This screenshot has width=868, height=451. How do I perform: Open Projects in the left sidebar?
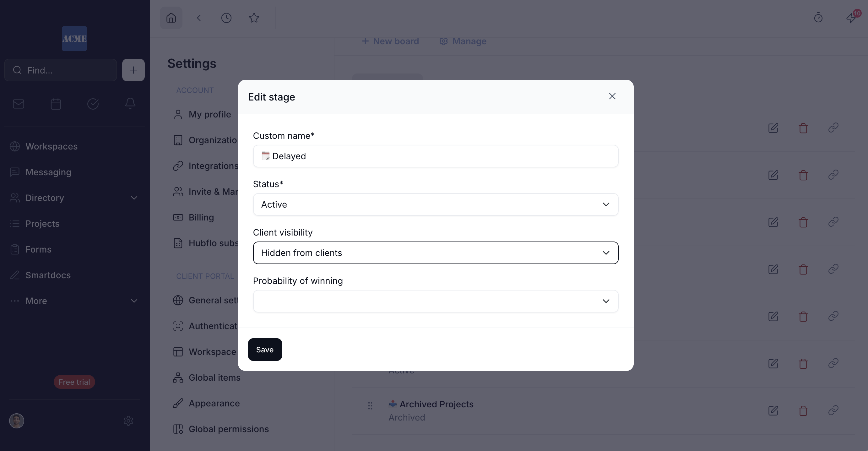click(42, 224)
